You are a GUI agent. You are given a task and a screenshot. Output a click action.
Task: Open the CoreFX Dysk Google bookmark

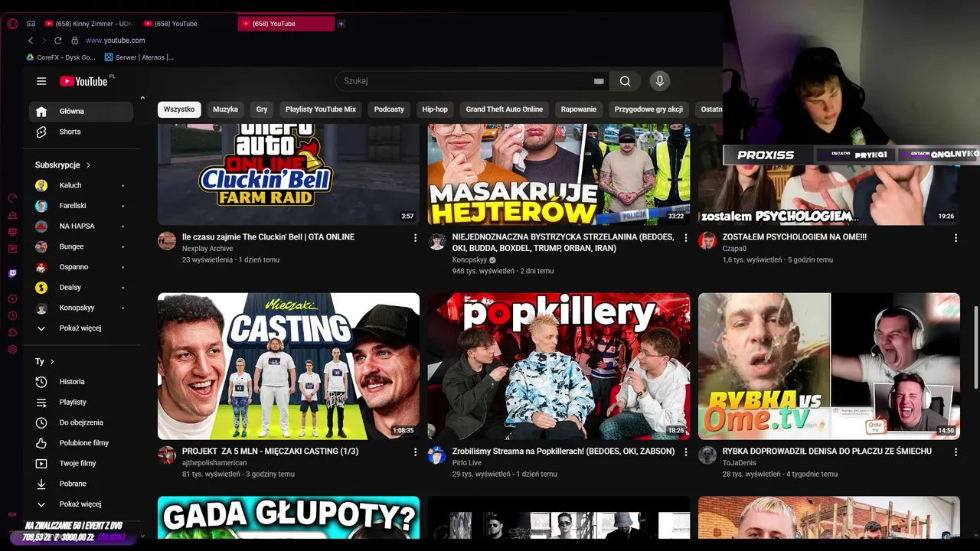click(x=61, y=57)
